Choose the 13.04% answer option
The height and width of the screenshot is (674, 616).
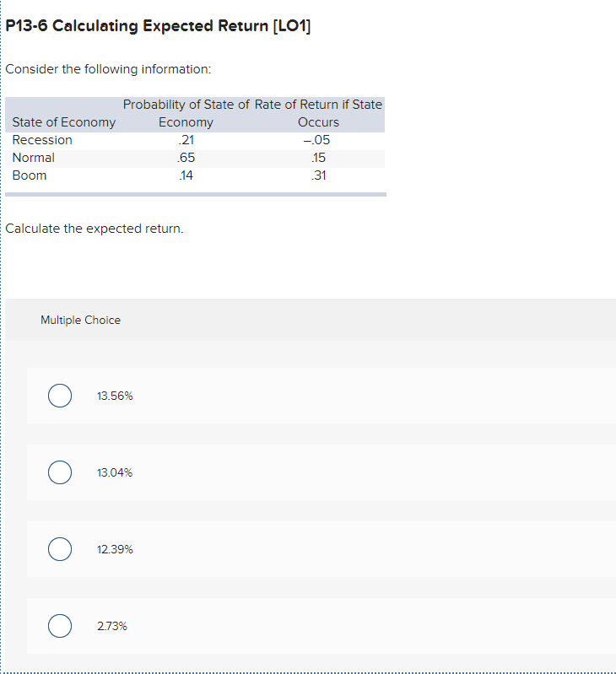click(59, 472)
